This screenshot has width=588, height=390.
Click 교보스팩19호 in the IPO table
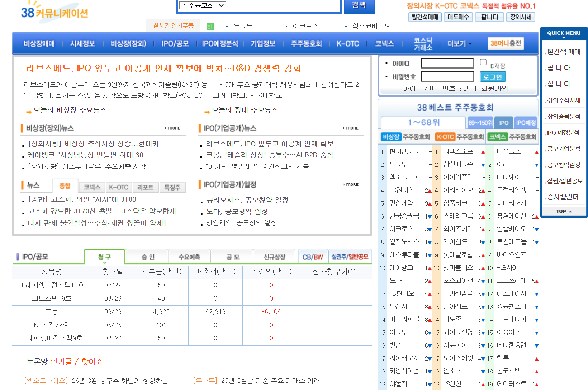tap(52, 299)
